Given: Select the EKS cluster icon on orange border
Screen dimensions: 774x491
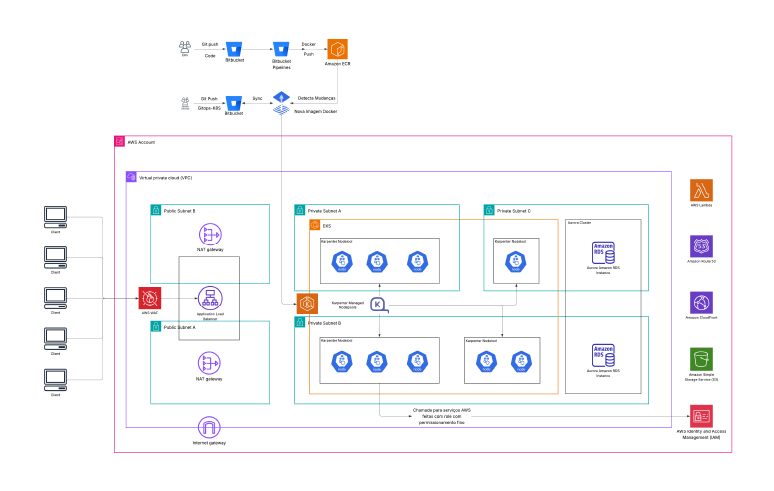Looking at the screenshot, I should point(307,303).
